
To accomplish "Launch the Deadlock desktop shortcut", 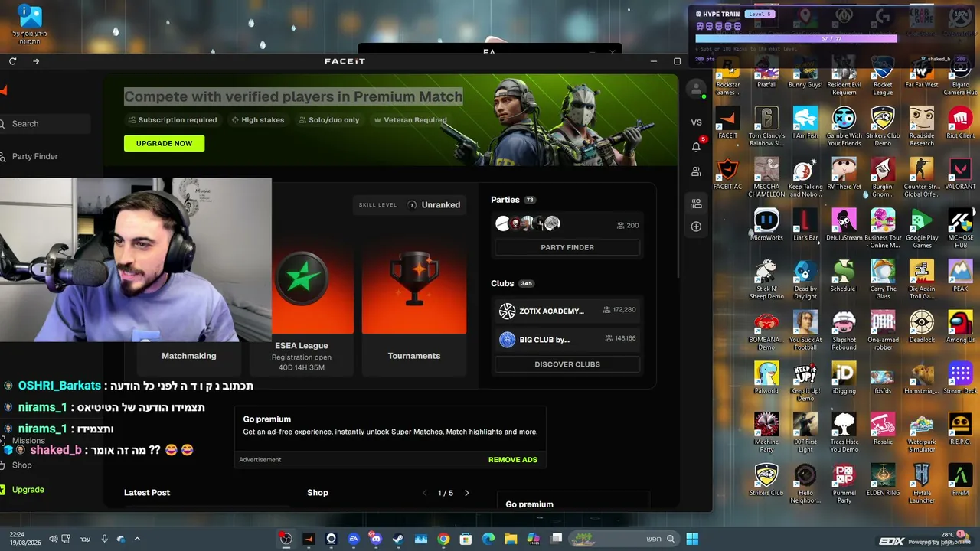I will pyautogui.click(x=922, y=327).
